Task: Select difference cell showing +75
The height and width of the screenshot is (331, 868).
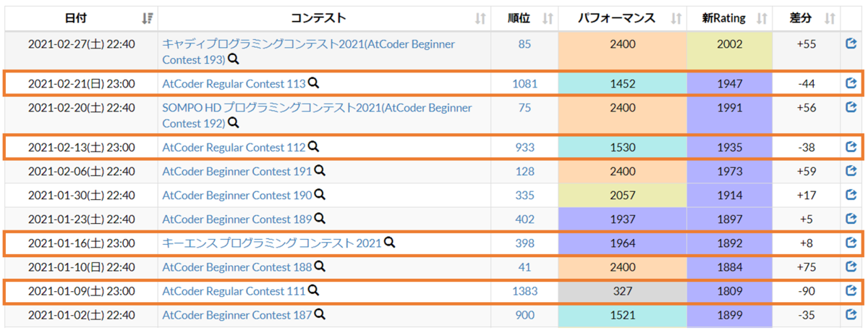Action: point(807,267)
